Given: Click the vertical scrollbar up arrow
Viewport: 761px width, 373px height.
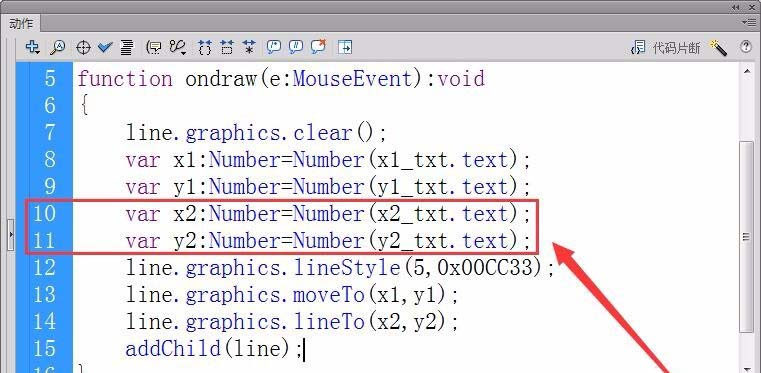Looking at the screenshot, I should tap(746, 72).
